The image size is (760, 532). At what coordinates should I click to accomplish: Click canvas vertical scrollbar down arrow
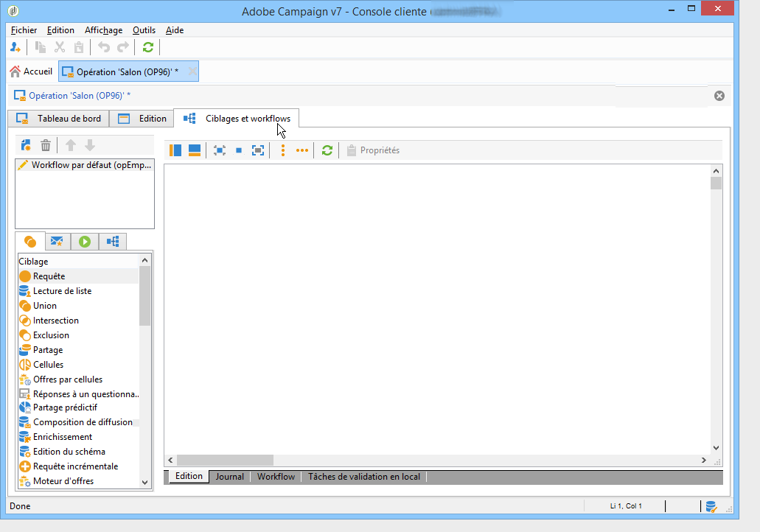(x=716, y=448)
